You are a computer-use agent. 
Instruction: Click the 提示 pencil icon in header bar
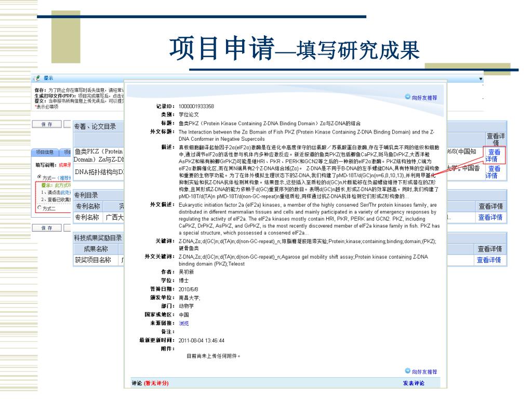[37, 78]
